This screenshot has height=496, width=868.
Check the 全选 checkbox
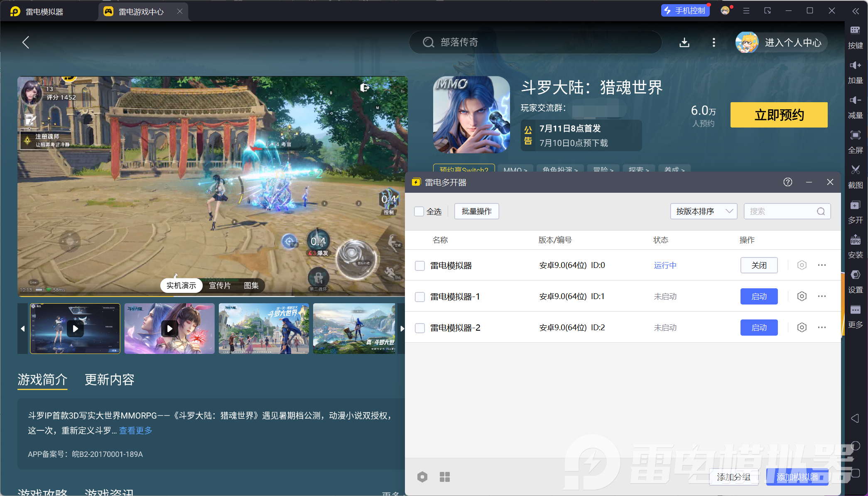click(x=419, y=211)
